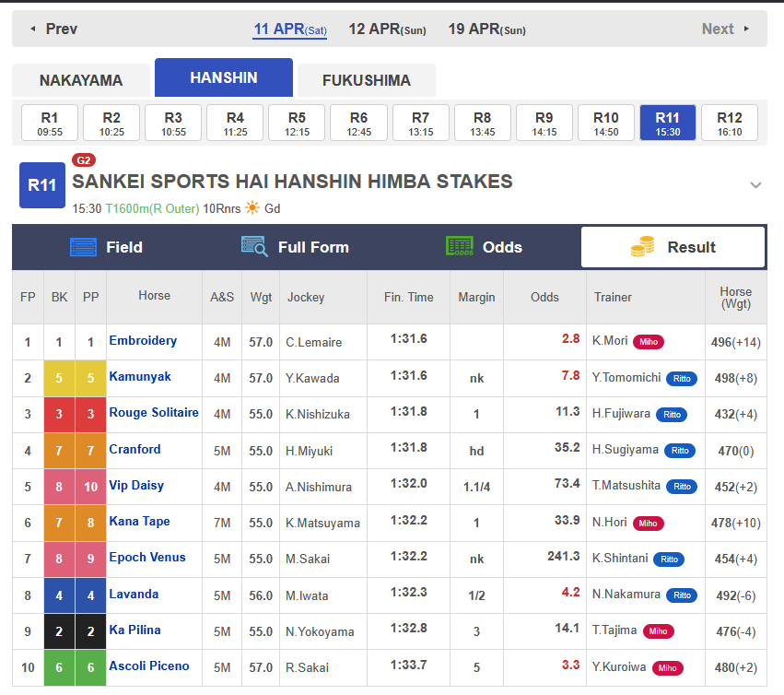Screen dimensions: 784x695
Task: Click the yellow bracket 5 cell for Kamunyak
Action: (59, 378)
